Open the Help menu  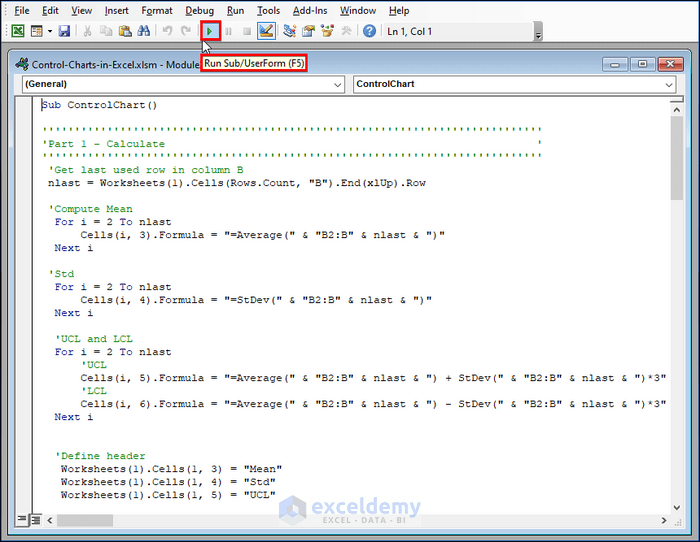click(399, 10)
